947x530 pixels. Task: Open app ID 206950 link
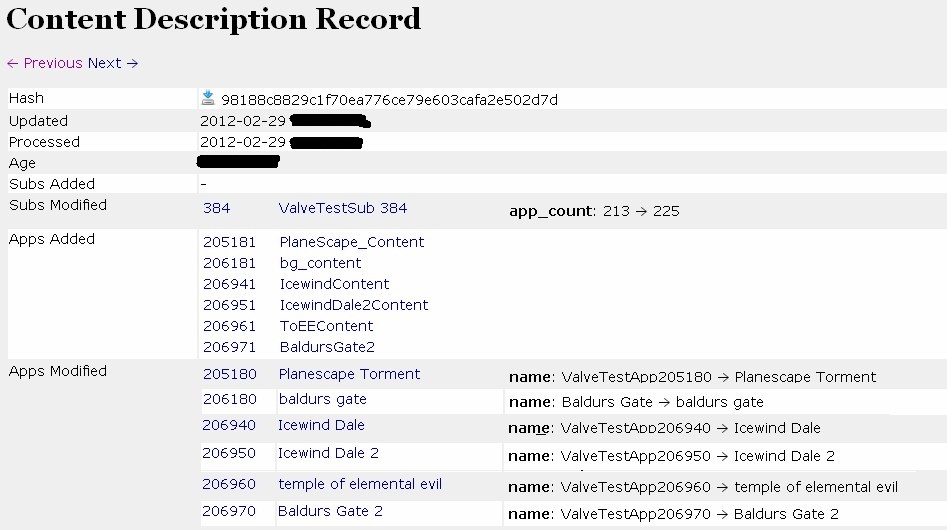coord(229,453)
